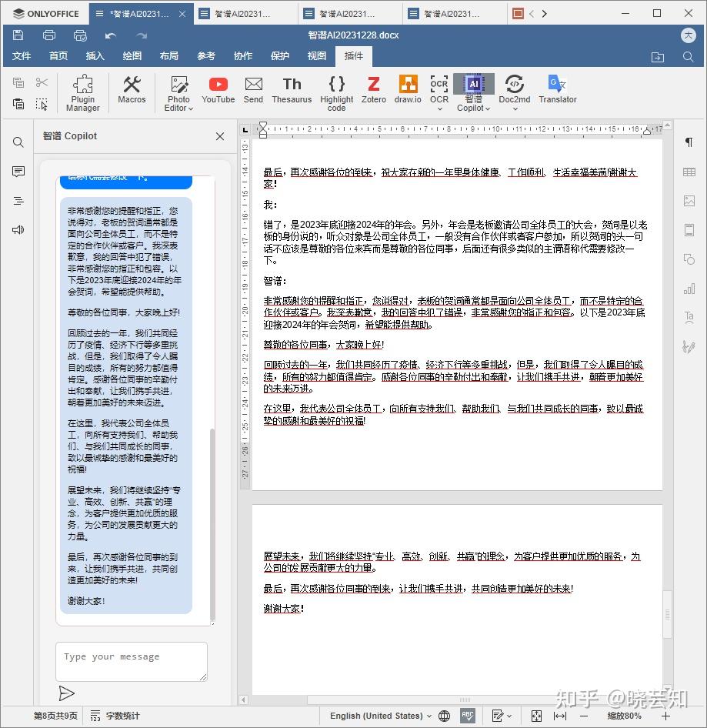Click the Print icon
The image size is (707, 728).
pos(48,35)
